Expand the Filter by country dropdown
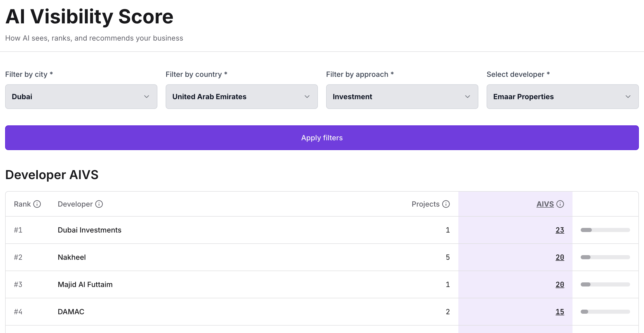The image size is (644, 333). [241, 97]
